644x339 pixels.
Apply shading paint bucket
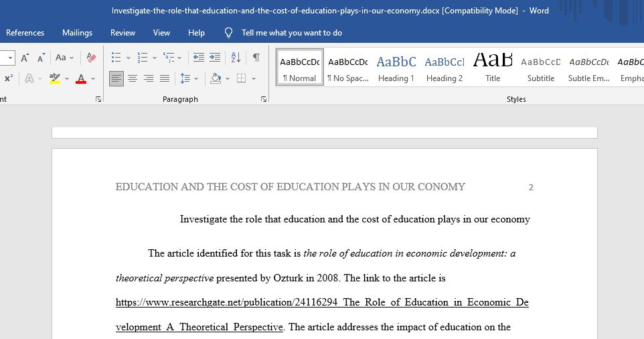pyautogui.click(x=216, y=78)
